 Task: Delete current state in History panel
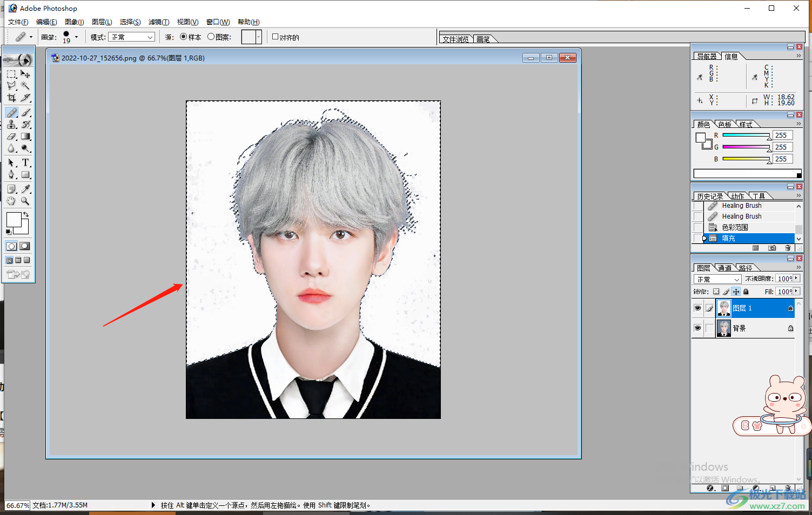point(788,248)
